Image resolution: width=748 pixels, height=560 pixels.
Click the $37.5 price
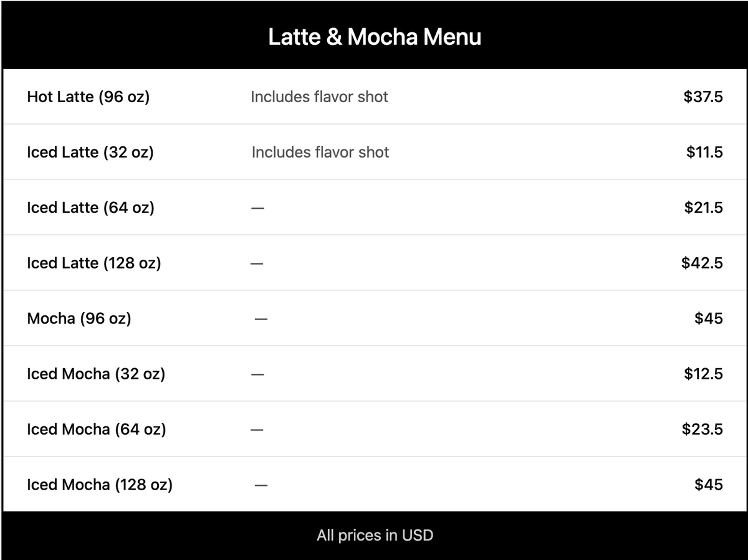click(703, 97)
